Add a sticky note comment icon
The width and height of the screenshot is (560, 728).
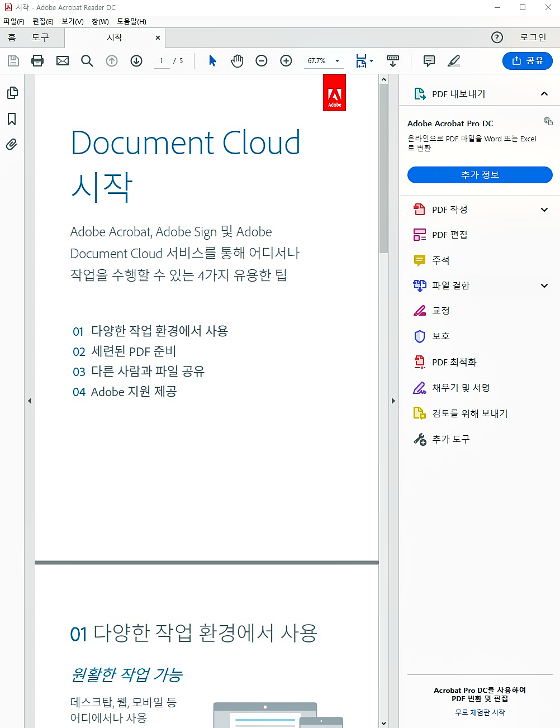point(429,61)
